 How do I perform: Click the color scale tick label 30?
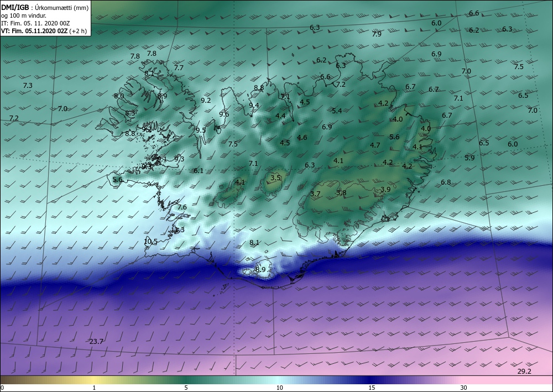click(463, 388)
